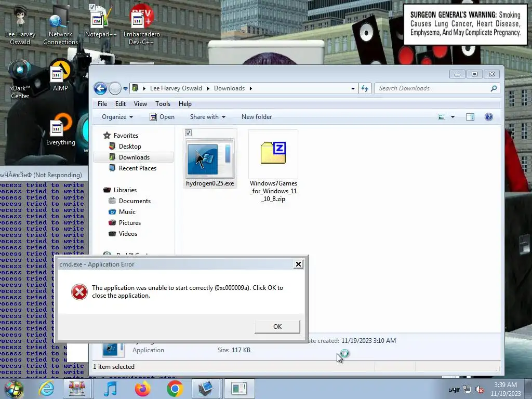Select the Windows7Games zip file
The image size is (532, 399).
point(273,166)
